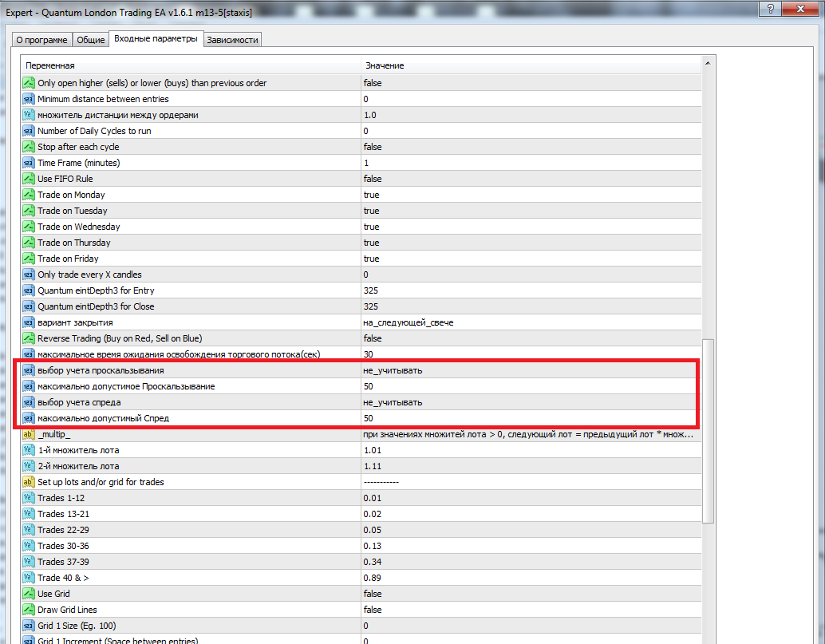Click the help question mark button

pyautogui.click(x=770, y=9)
